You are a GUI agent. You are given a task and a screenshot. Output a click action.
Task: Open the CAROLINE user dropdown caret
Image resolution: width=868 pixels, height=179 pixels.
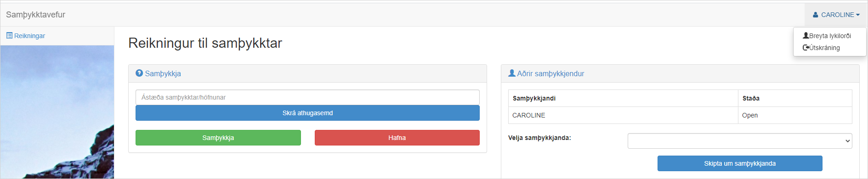(857, 15)
